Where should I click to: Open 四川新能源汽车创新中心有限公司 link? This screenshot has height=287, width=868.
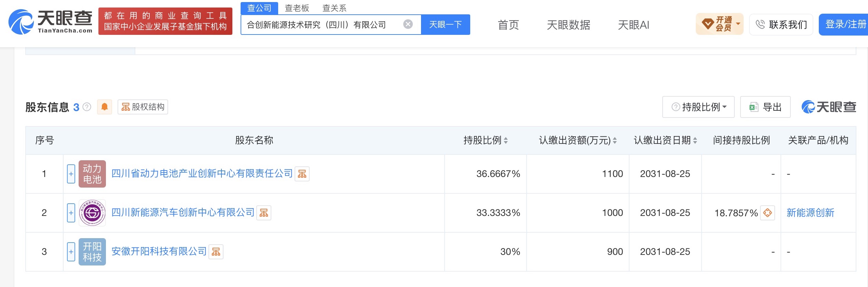(x=183, y=213)
